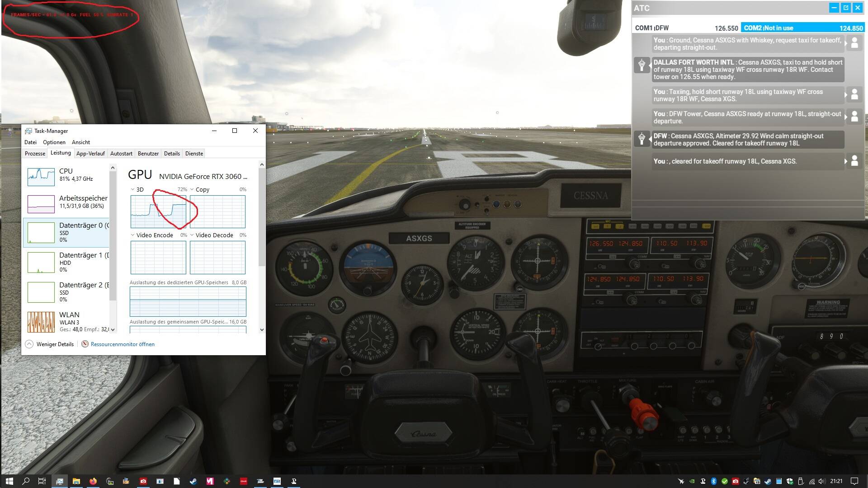Switch to the Prozesse tab
This screenshot has width=868, height=488.
35,154
